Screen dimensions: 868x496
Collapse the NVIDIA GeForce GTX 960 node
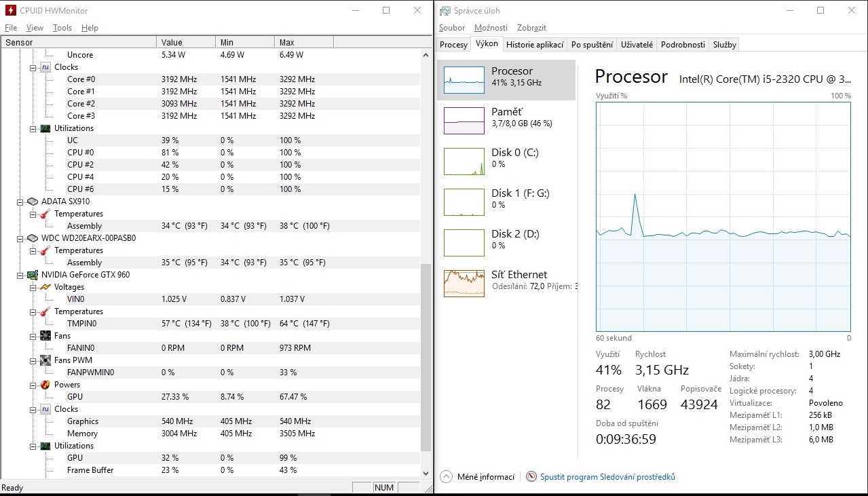pyautogui.click(x=20, y=275)
